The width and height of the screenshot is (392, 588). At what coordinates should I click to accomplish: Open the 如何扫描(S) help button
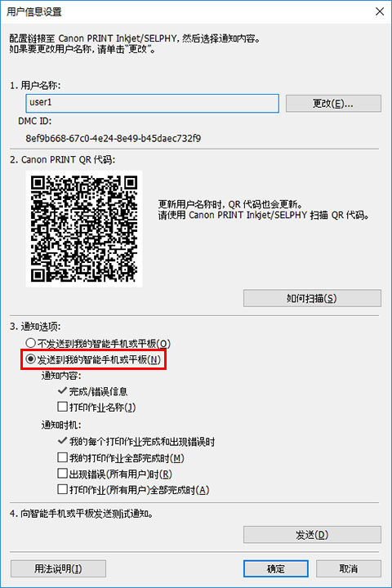[312, 298]
